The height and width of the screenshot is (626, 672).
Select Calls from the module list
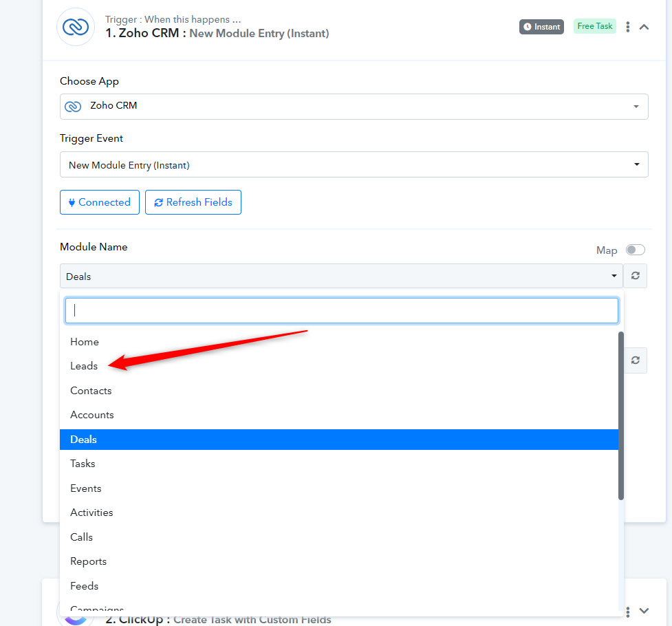pyautogui.click(x=339, y=537)
